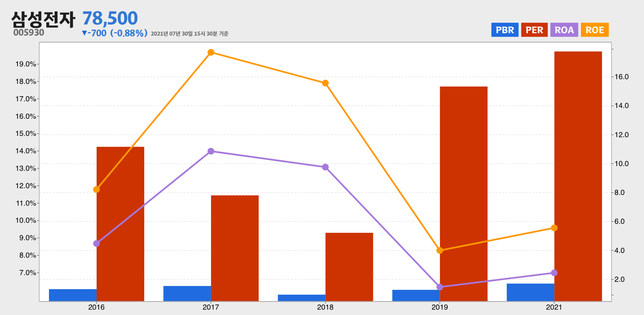Click the 2017 x-axis label
644x315 pixels.
click(211, 307)
